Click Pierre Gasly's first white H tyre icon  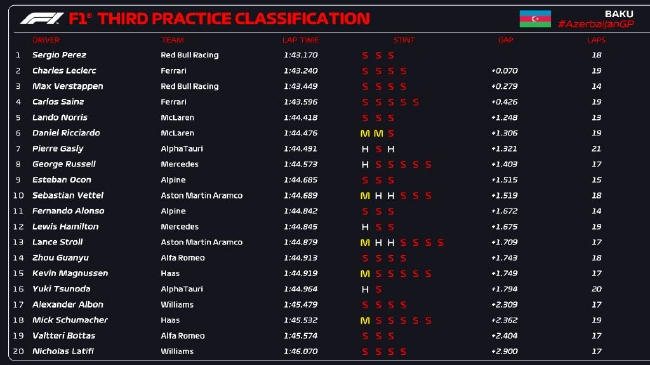[365, 149]
